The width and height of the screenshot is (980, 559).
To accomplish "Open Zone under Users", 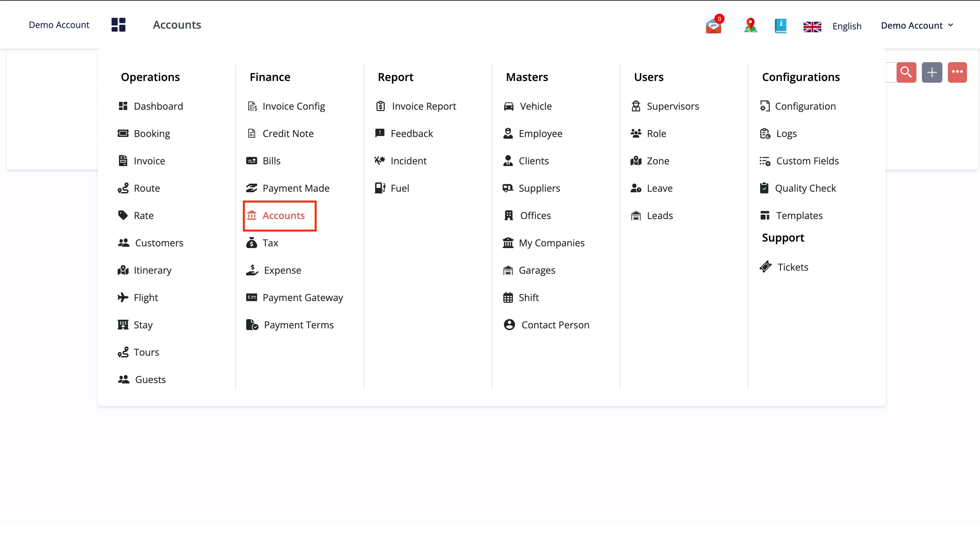I will click(x=650, y=161).
